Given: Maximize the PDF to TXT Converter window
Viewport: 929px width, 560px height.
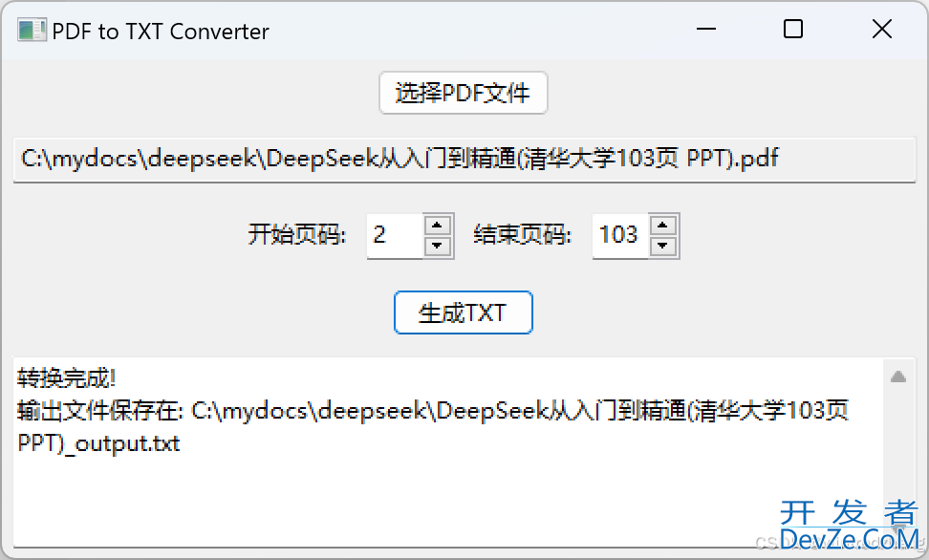Looking at the screenshot, I should [x=792, y=29].
